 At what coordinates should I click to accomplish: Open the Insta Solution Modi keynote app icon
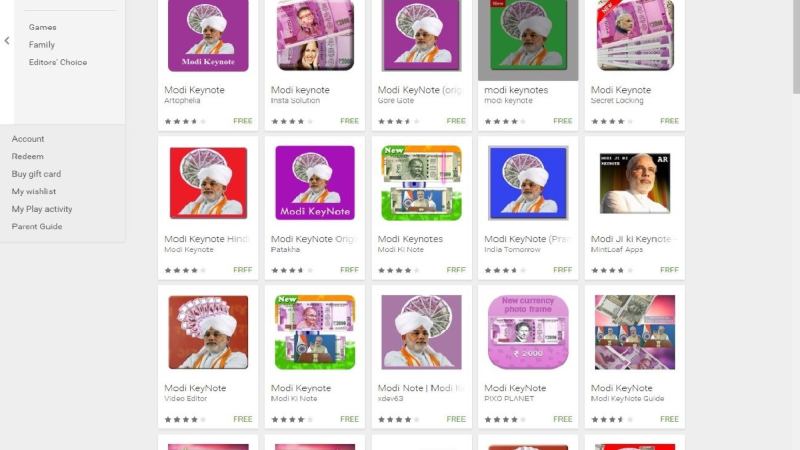[315, 35]
